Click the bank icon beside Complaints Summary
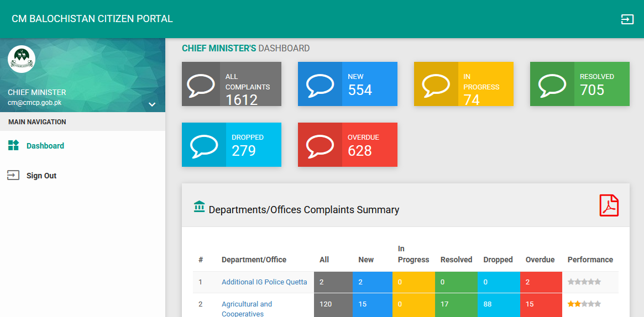The width and height of the screenshot is (644, 317). pos(199,207)
